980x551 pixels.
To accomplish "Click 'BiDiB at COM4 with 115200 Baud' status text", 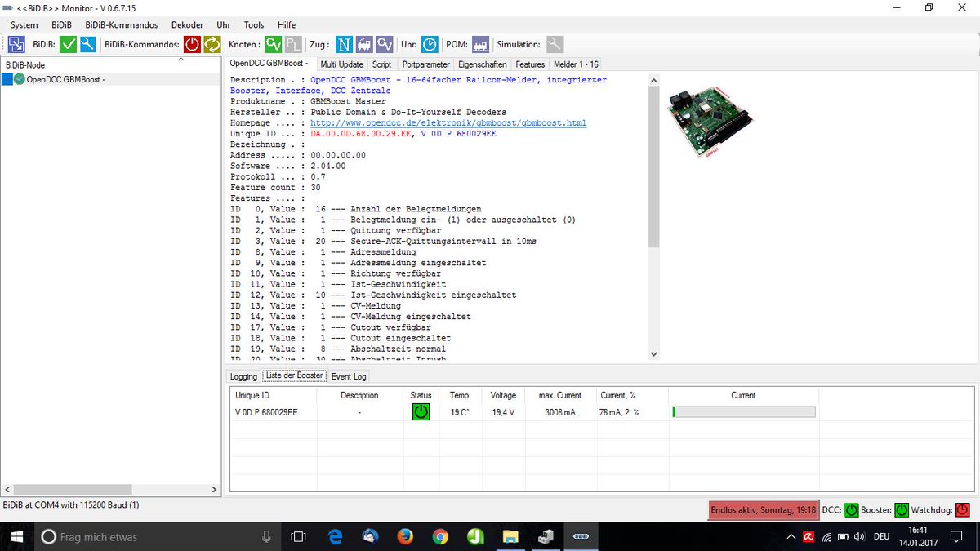I will 71,505.
